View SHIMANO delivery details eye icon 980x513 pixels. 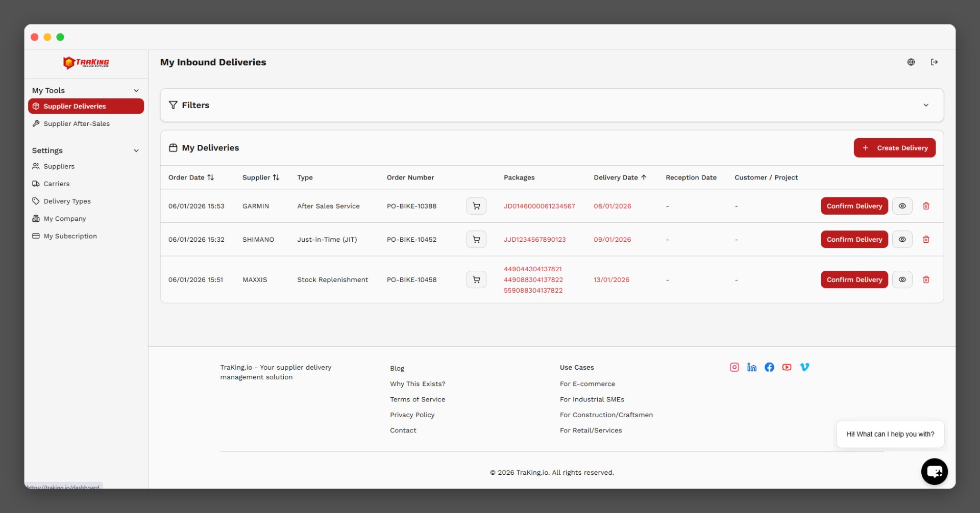[902, 239]
